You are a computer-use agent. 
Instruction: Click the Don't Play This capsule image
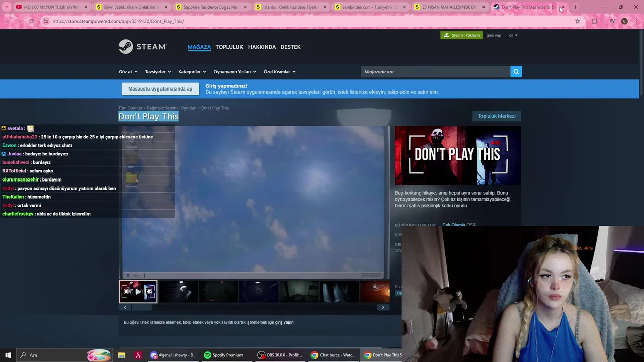pos(458,155)
